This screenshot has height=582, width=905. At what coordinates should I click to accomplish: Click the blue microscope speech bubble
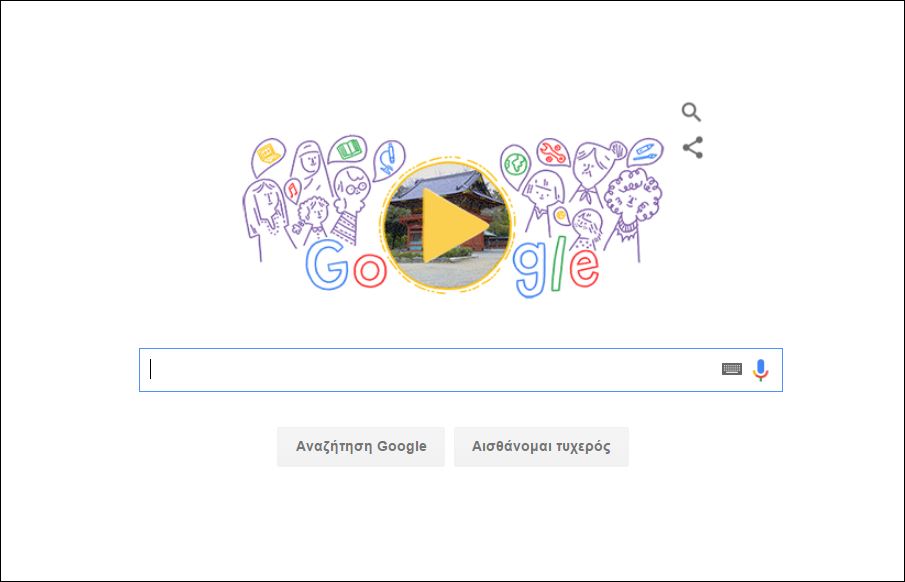point(388,159)
